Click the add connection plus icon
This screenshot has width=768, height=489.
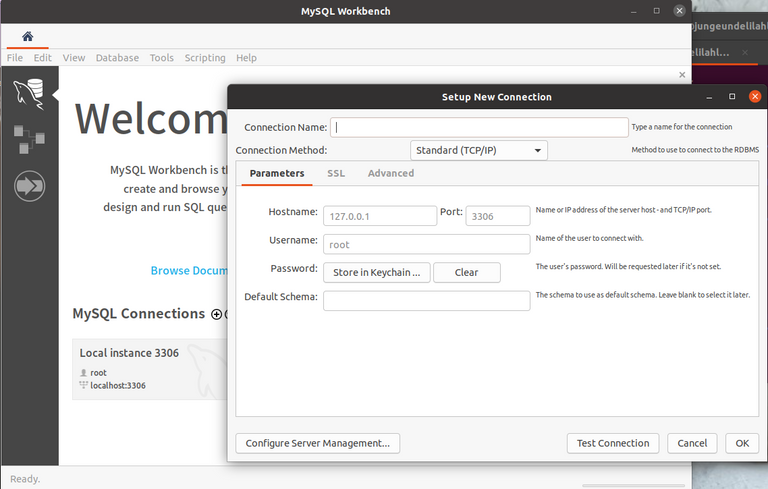(216, 314)
